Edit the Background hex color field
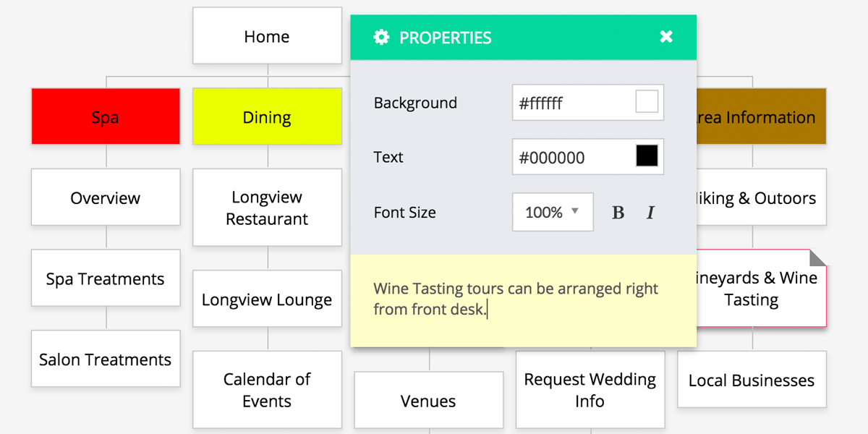This screenshot has height=434, width=868. click(571, 103)
